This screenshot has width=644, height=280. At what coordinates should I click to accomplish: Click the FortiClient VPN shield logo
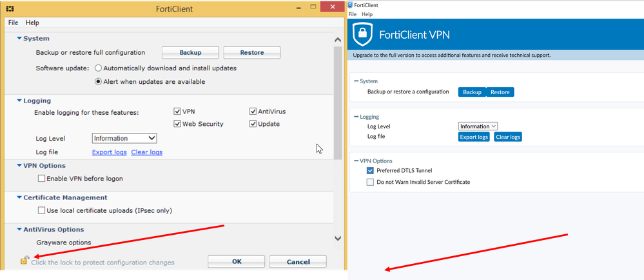point(364,34)
